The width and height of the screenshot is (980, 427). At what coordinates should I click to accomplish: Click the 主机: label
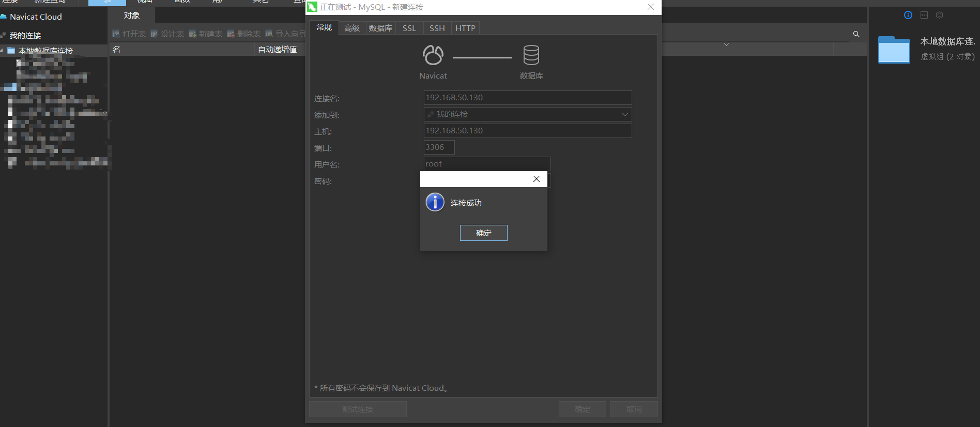point(323,132)
